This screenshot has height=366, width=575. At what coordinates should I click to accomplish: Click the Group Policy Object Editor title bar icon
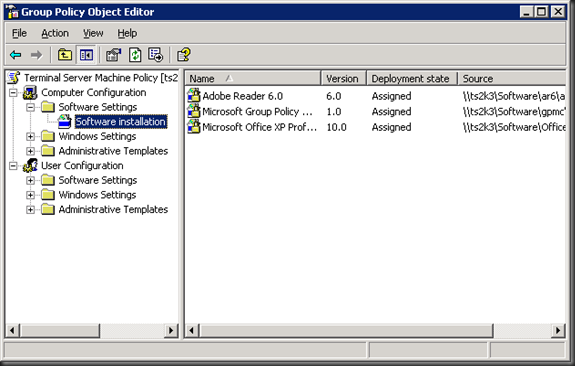(x=12, y=12)
